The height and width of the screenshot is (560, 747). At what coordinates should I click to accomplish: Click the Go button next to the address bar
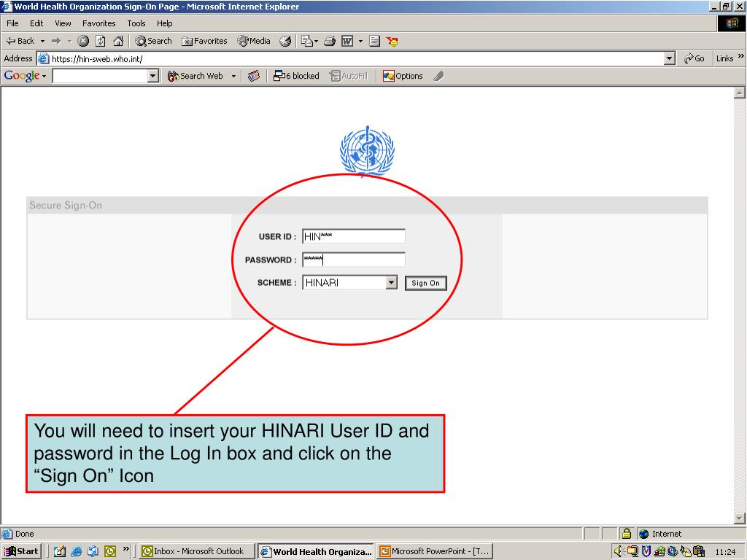click(694, 58)
